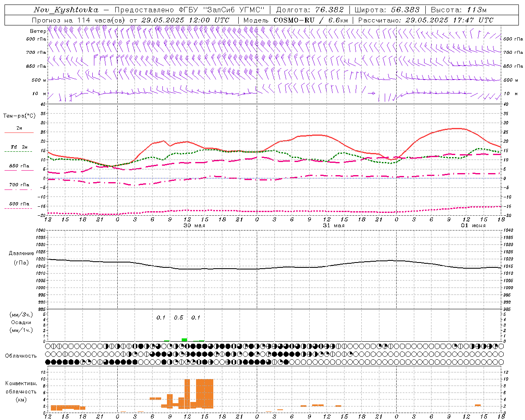Click the 0.5 precipitation amount value
This screenshot has width=525, height=420.
tap(178, 318)
